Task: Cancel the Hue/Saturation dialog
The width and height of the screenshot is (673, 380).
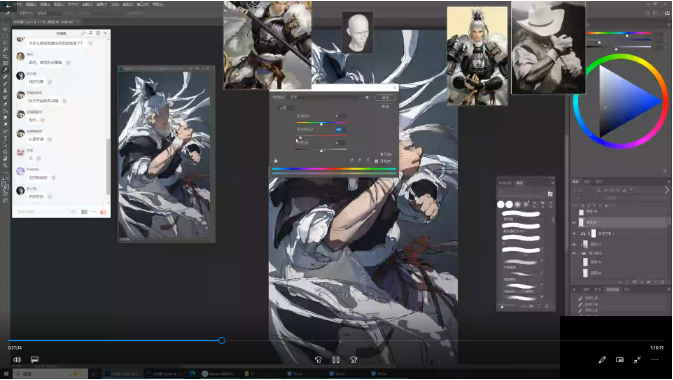Action: (x=385, y=106)
